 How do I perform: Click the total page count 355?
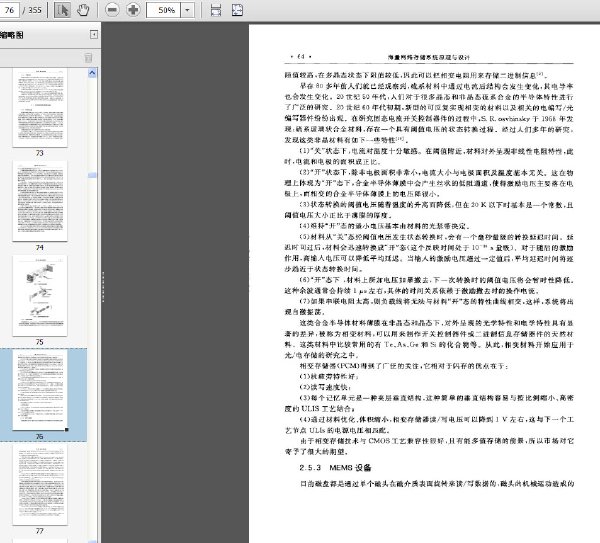tap(35, 10)
